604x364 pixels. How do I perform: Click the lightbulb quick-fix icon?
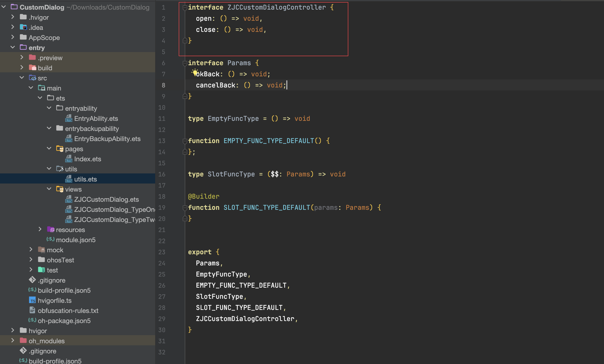point(195,73)
